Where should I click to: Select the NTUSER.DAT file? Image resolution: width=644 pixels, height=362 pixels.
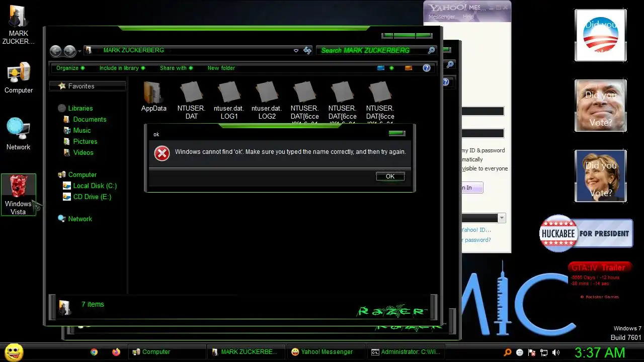point(191,101)
